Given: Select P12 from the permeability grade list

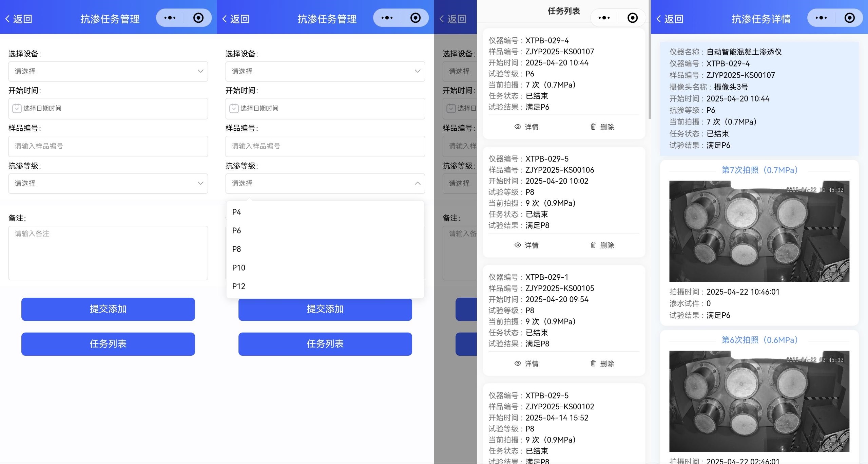Looking at the screenshot, I should point(238,286).
